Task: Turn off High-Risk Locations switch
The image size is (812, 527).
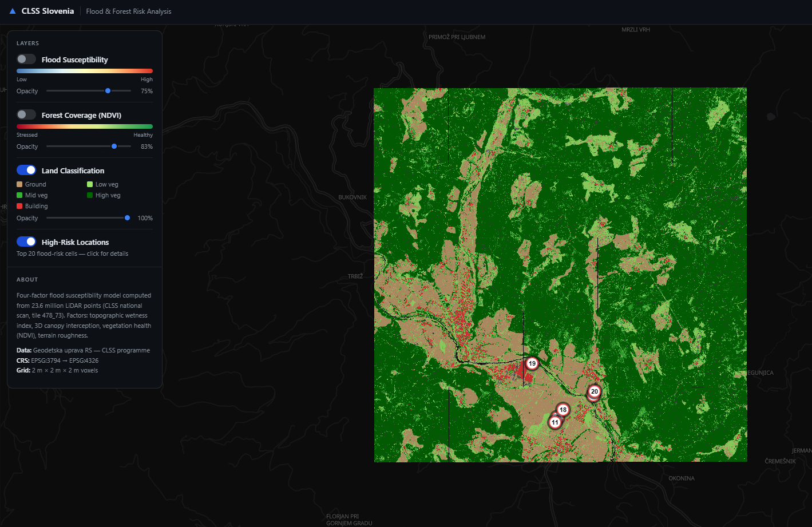Action: pos(26,241)
